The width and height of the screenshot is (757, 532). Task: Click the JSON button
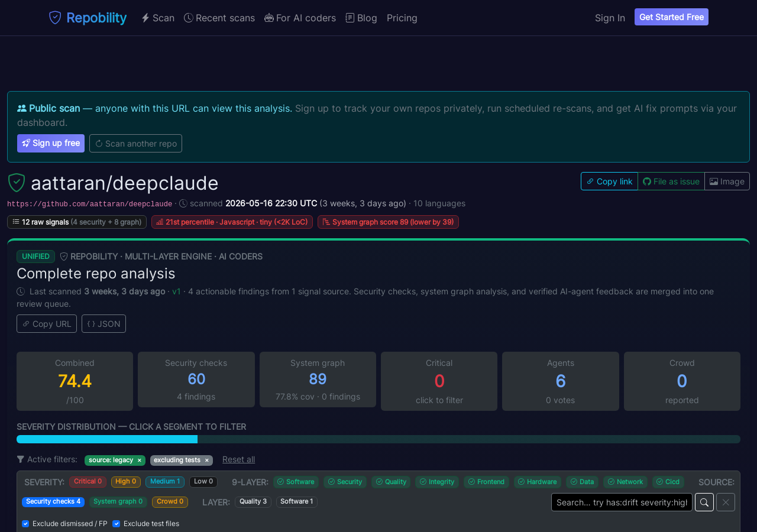pyautogui.click(x=103, y=323)
